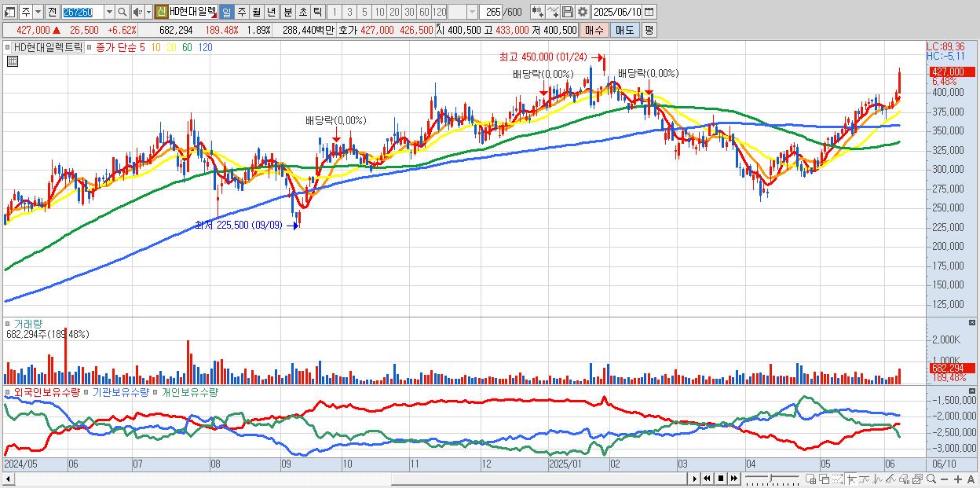This screenshot has width=980, height=488.
Task: Click the scrollbar right arrow
Action: [x=694, y=479]
